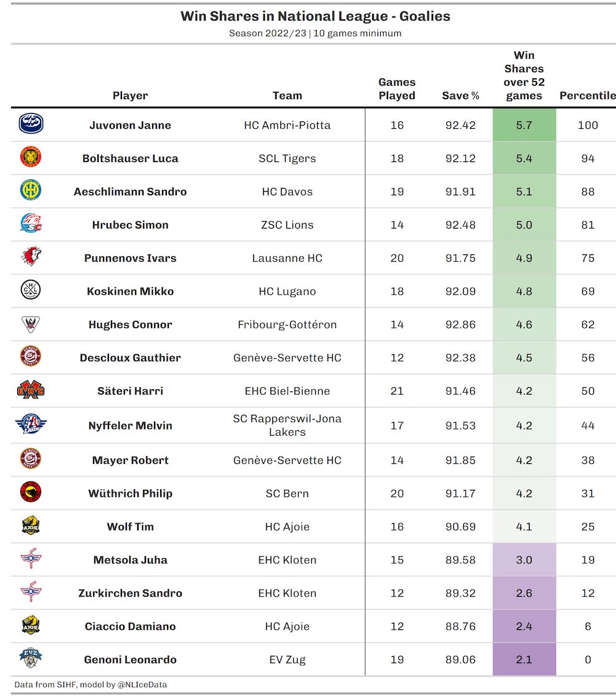The height and width of the screenshot is (697, 616).
Task: Click the Win Shares over 52 games header
Action: (524, 76)
